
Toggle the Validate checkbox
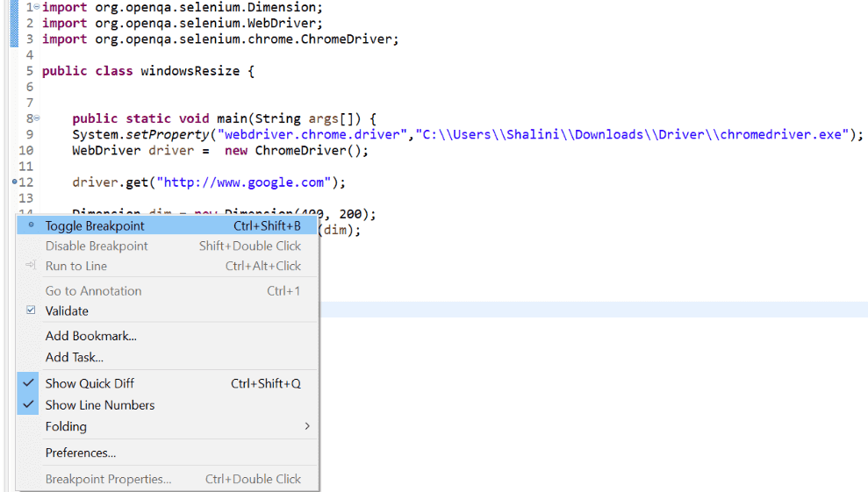coord(31,310)
